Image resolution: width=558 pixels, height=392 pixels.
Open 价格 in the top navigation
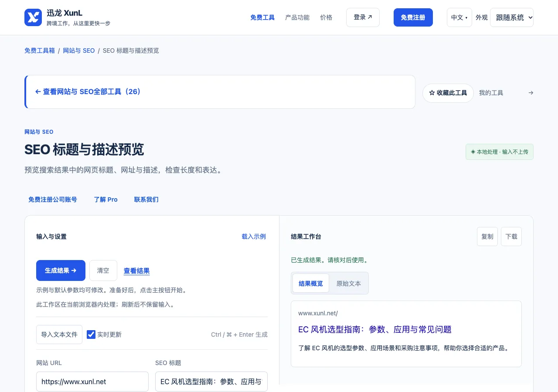click(326, 17)
